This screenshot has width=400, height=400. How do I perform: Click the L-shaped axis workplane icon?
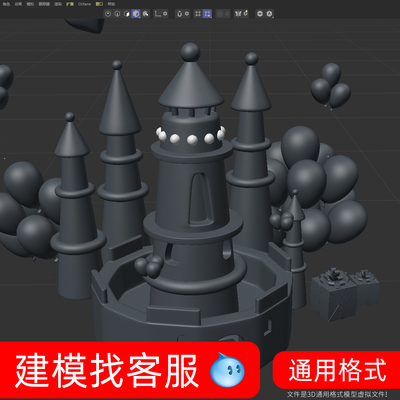[x=158, y=14]
